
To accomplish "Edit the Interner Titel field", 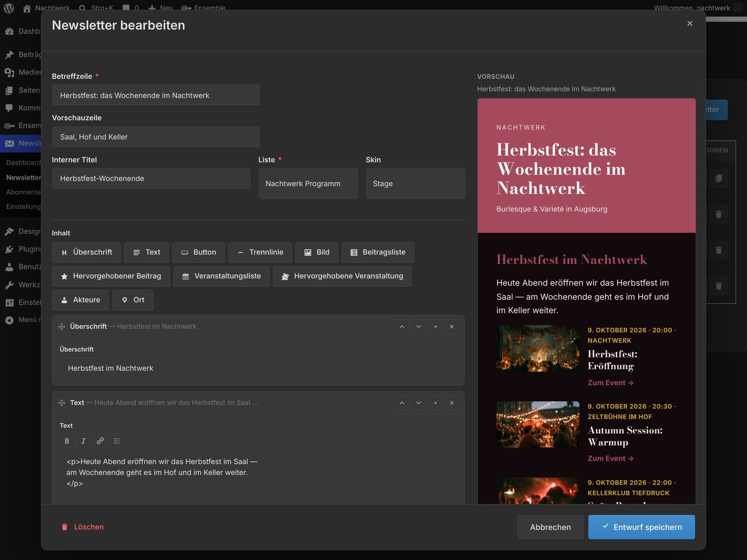I will coord(151,179).
